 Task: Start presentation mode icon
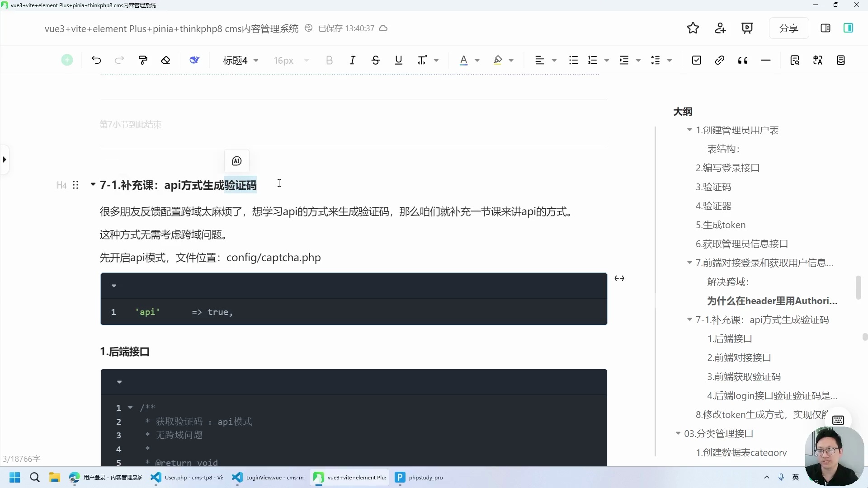pos(747,28)
